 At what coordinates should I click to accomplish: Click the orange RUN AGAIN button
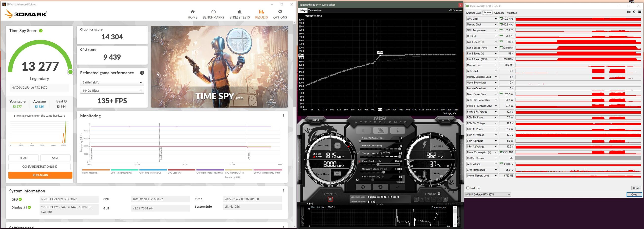pos(40,175)
